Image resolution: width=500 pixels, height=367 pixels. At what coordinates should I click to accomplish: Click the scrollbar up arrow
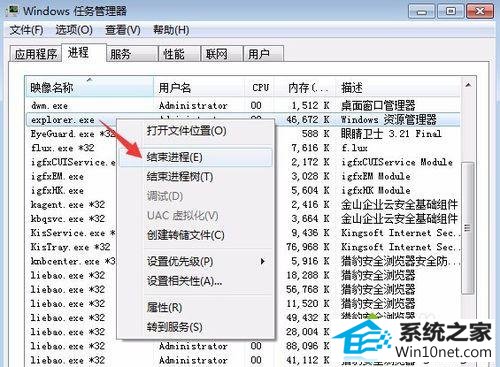point(468,85)
